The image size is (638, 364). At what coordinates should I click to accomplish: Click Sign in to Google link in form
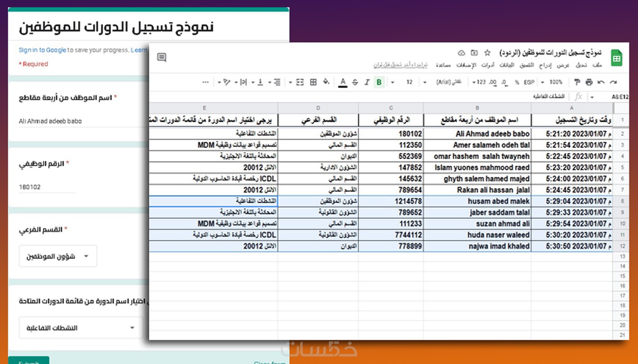click(42, 50)
